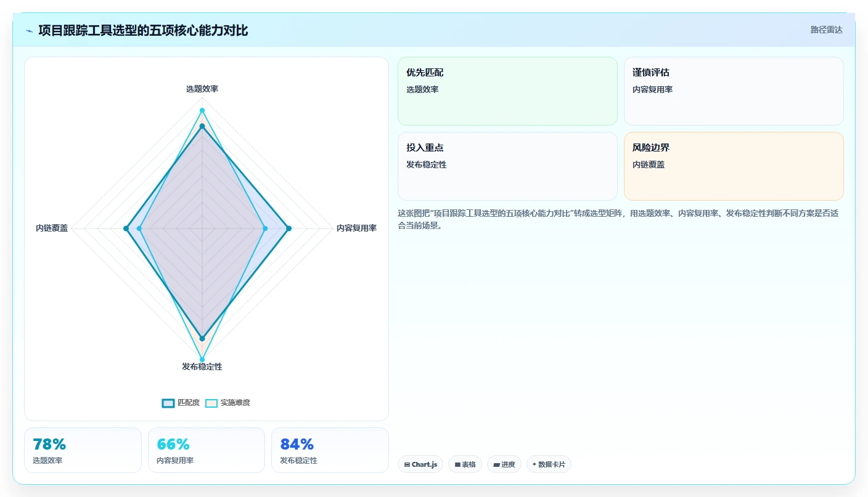This screenshot has height=497, width=868.
Task: Click the 匹配度 data point on the 发布稳定性 axis
Action: click(x=202, y=338)
